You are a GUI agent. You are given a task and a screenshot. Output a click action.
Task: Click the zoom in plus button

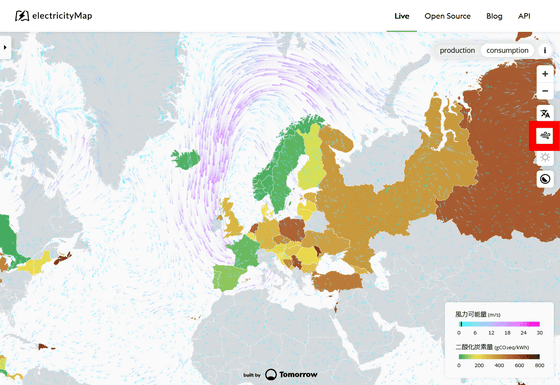pyautogui.click(x=545, y=74)
